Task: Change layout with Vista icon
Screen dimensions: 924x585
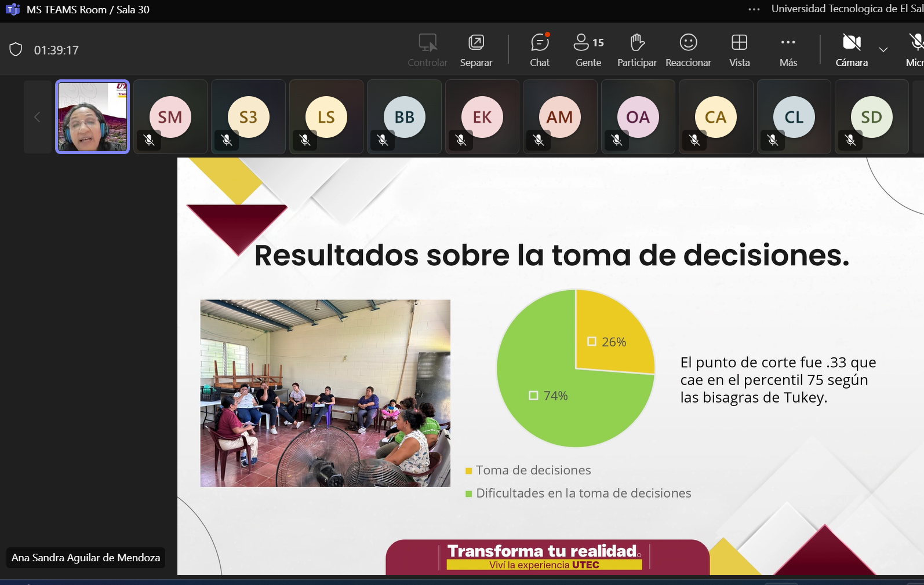Action: pyautogui.click(x=739, y=50)
